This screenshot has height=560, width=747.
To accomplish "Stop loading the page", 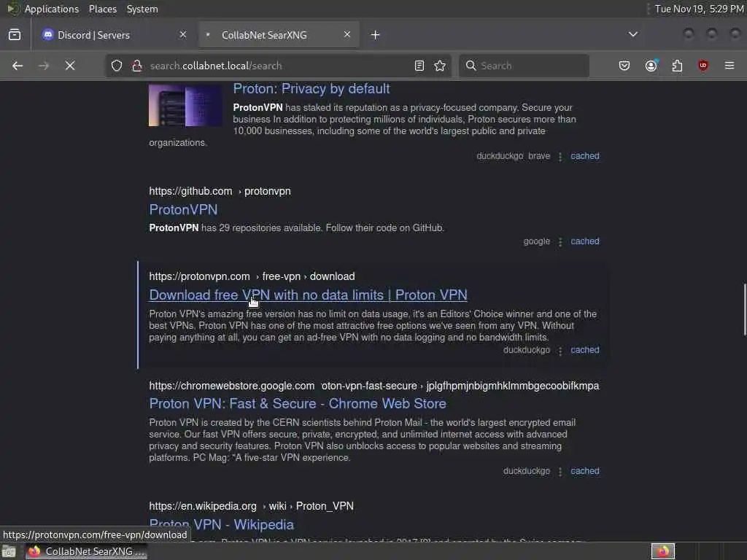I will click(70, 66).
